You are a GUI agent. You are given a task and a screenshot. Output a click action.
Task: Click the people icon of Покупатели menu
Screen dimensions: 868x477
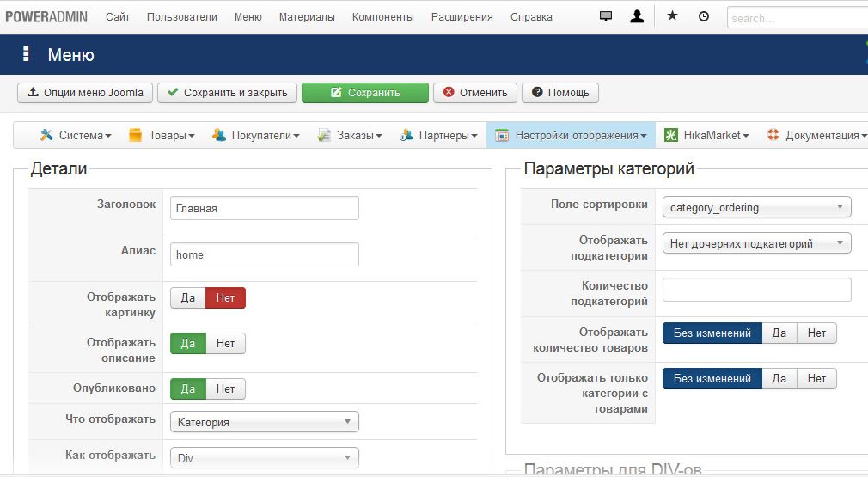tap(218, 135)
